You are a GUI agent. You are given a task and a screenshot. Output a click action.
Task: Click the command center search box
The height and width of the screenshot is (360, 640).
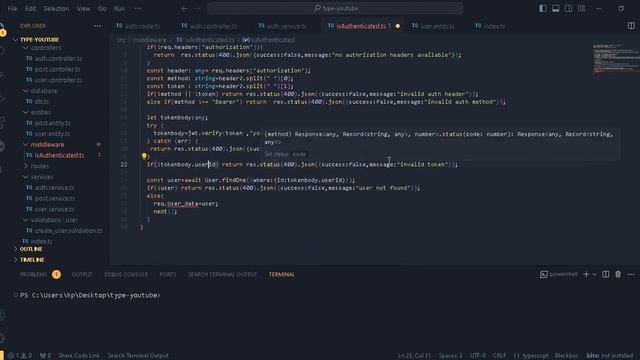335,8
